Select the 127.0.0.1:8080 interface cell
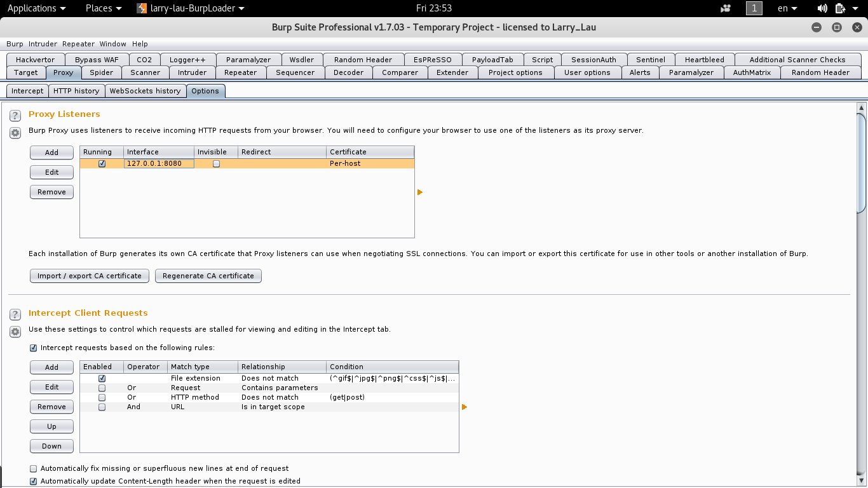Image resolution: width=868 pixels, height=488 pixels. [x=159, y=163]
